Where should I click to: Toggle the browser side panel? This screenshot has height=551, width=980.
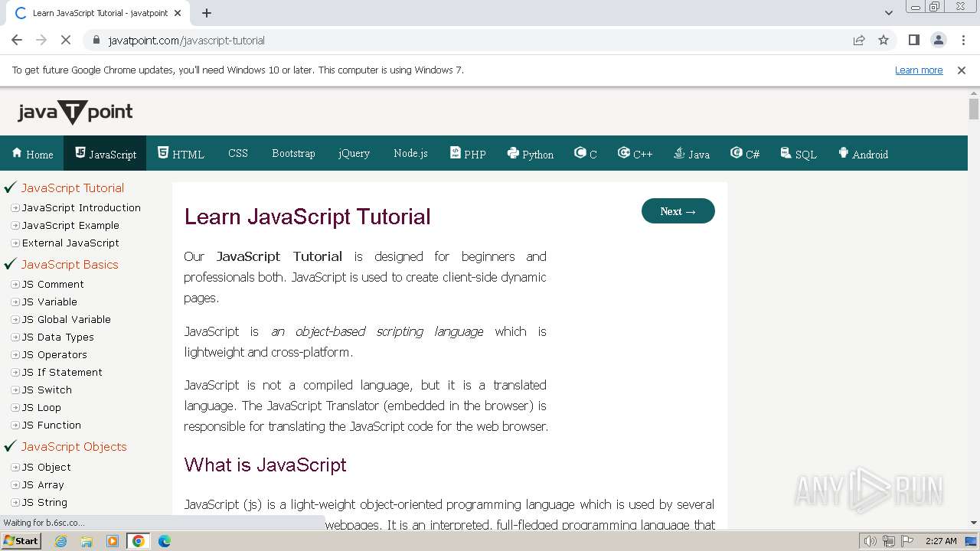click(913, 40)
